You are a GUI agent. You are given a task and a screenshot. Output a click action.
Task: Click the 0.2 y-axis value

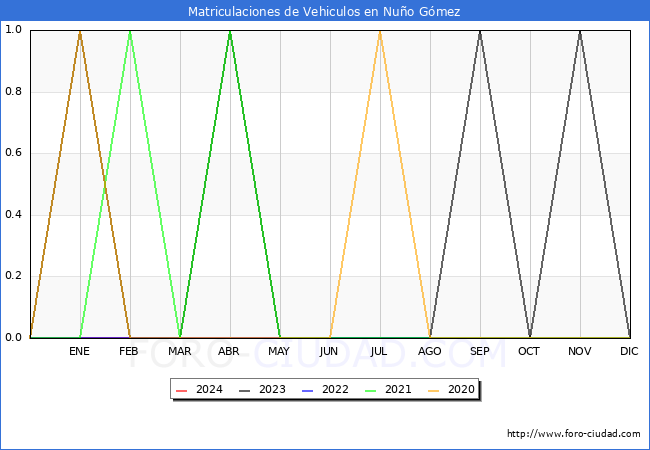pos(13,276)
